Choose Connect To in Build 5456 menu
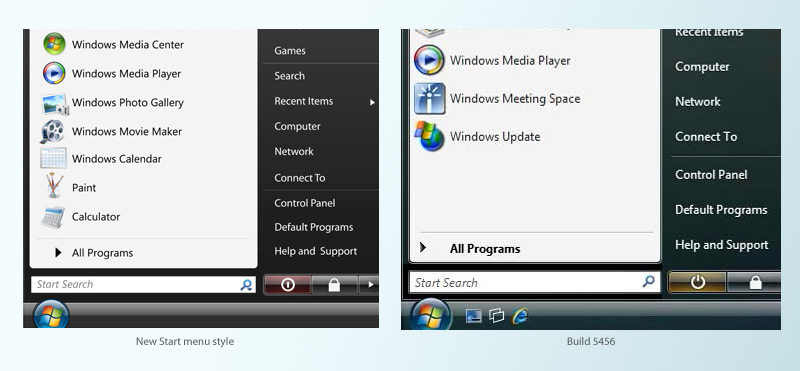 (x=706, y=137)
